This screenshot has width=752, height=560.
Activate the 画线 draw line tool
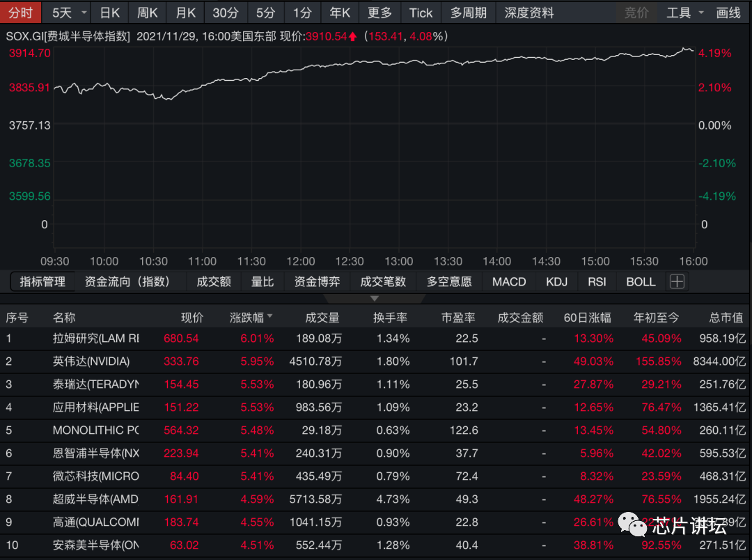(728, 13)
